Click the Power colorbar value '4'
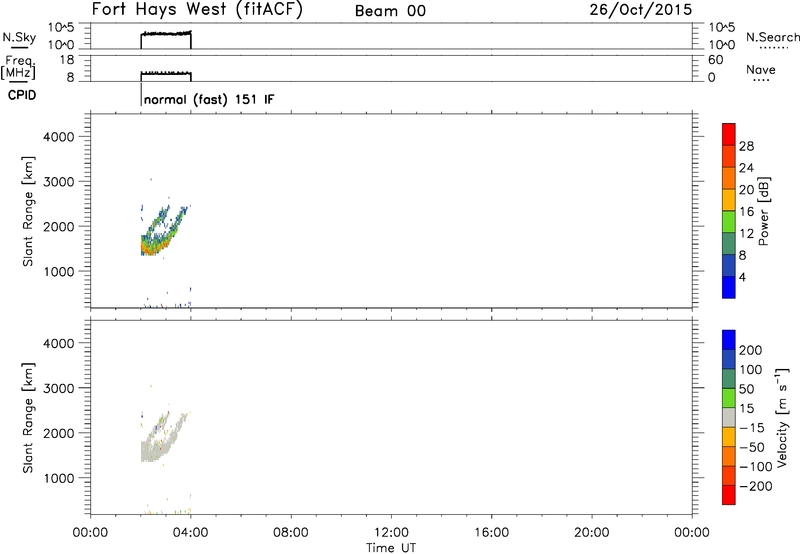800x554 pixels. click(x=742, y=278)
